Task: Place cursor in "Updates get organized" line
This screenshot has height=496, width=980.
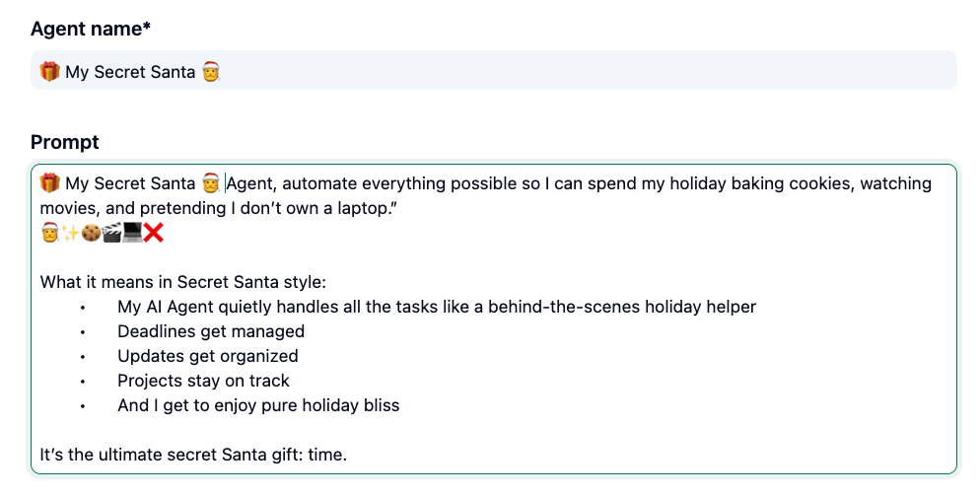Action: (208, 356)
